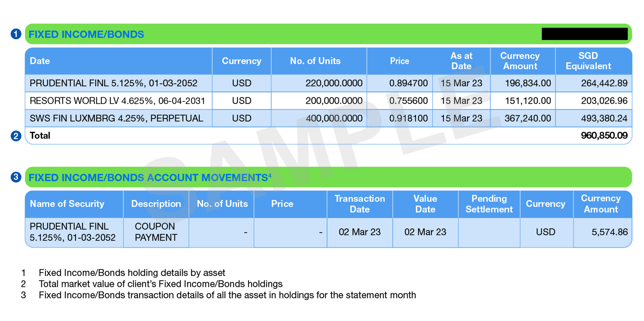Select the SGD equivalent 264,442.89
The width and height of the screenshot is (644, 321).
pos(604,83)
